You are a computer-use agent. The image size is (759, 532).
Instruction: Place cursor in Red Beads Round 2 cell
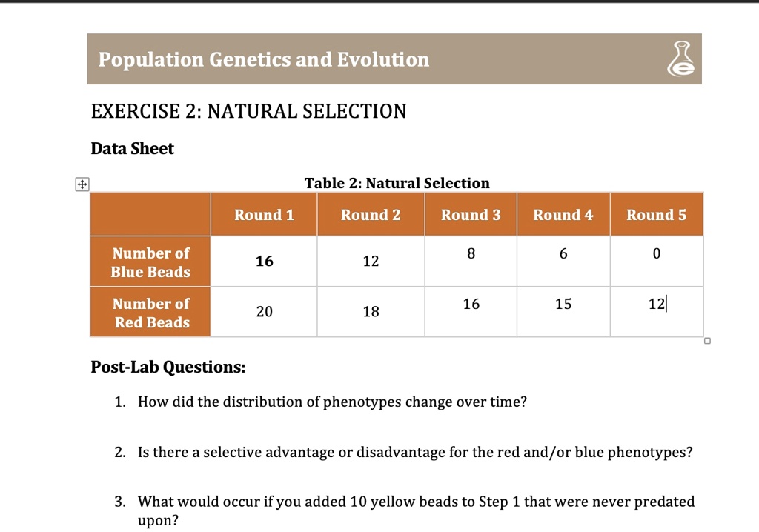[x=371, y=312]
